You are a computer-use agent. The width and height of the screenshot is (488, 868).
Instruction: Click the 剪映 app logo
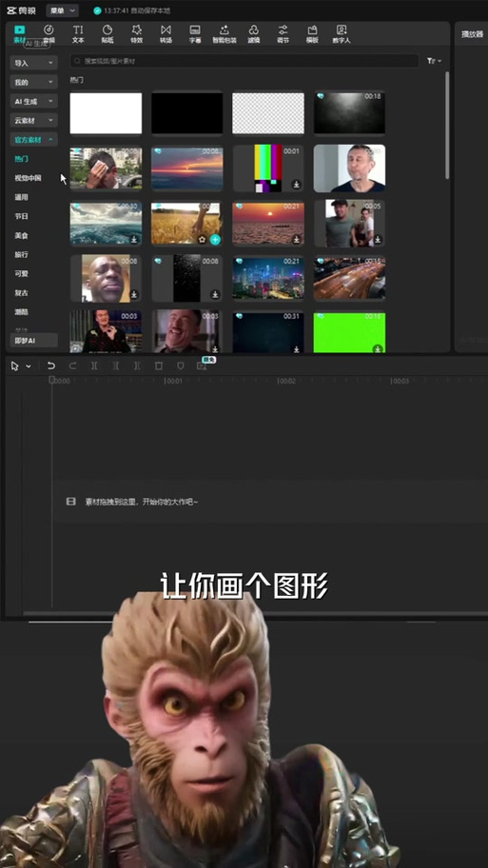point(22,10)
